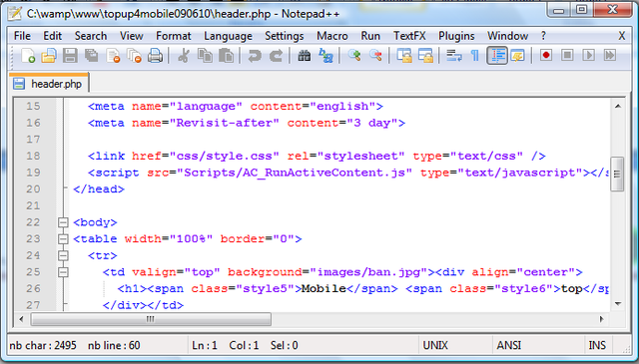Run macro multiple times icon

point(610,55)
